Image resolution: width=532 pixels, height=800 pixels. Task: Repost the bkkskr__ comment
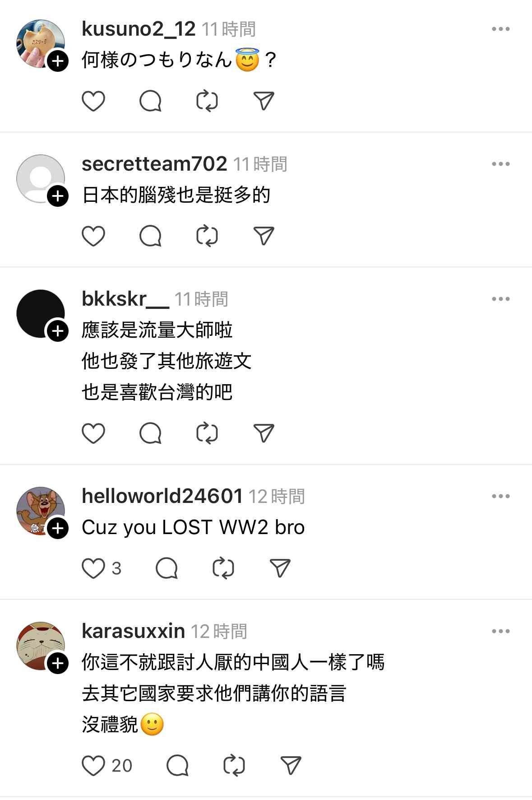(207, 433)
